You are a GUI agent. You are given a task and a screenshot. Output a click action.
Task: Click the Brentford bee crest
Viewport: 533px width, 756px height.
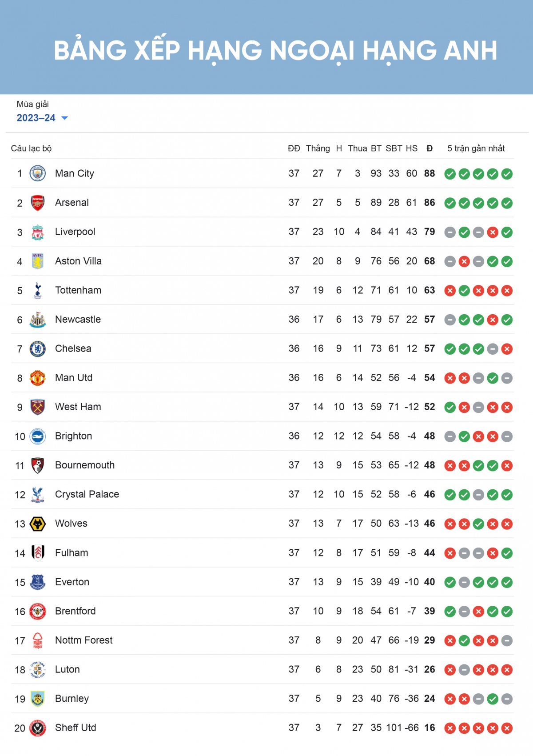click(x=38, y=611)
